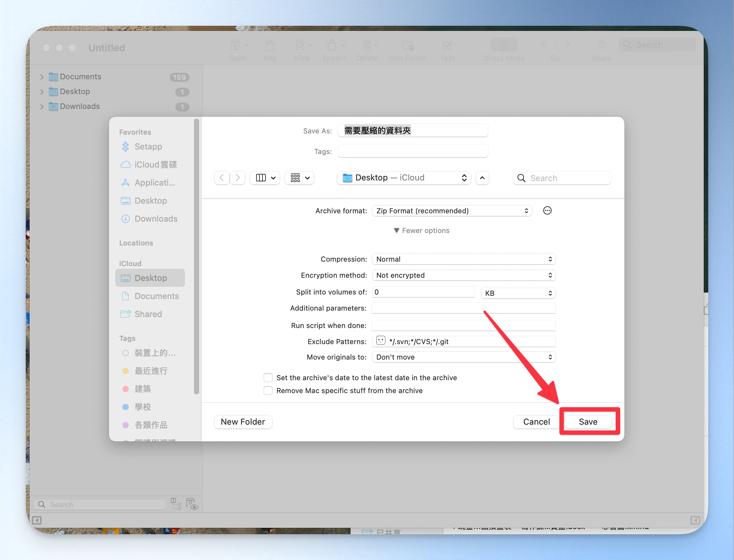Click the Save button
The height and width of the screenshot is (560, 734).
[588, 422]
